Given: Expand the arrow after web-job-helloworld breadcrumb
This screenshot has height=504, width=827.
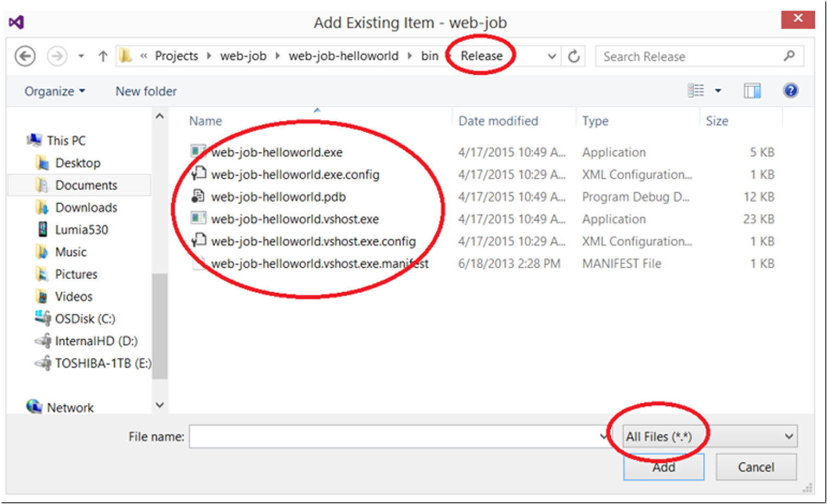Looking at the screenshot, I should coord(410,56).
